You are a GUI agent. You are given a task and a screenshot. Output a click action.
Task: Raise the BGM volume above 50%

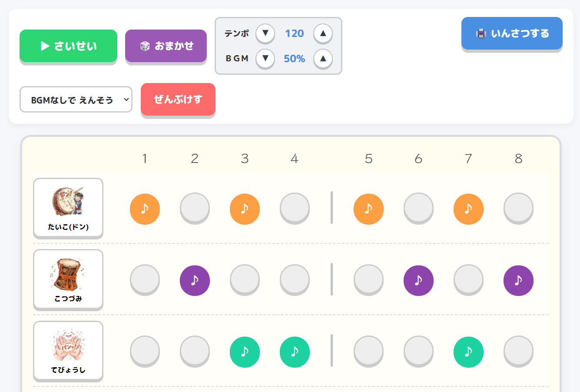(323, 58)
